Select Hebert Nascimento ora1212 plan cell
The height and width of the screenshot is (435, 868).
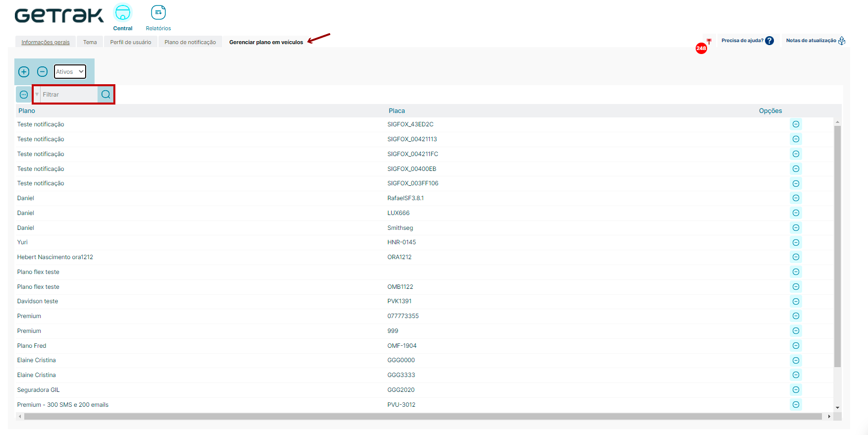[55, 257]
